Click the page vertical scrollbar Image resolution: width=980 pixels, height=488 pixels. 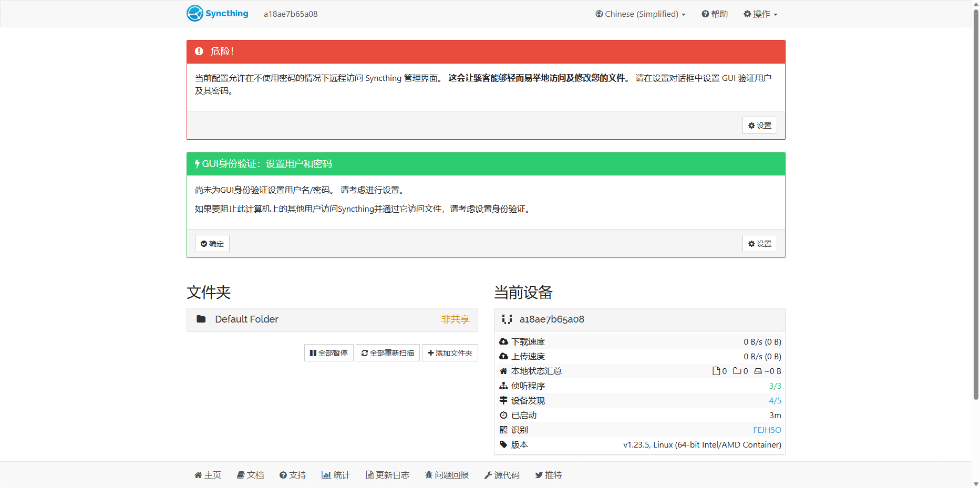(976, 210)
